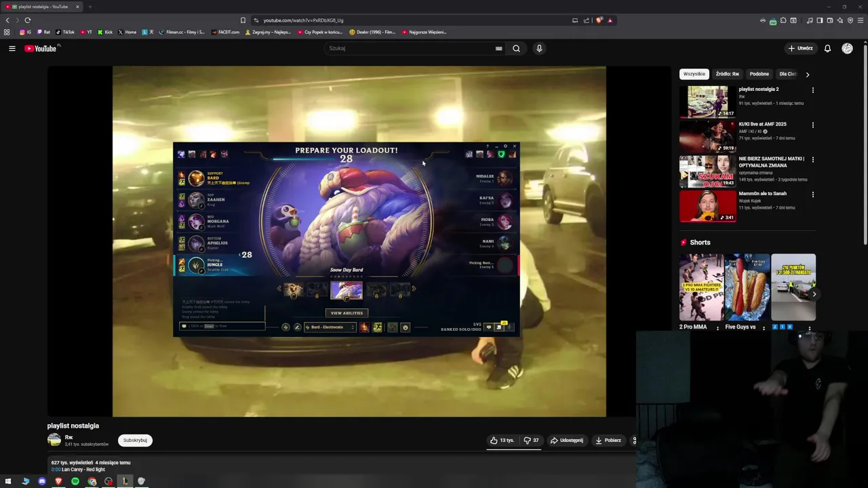Open the KI/KI live at AMF 2025 thumbnail
Viewport: 868px width, 488px height.
[x=707, y=136]
